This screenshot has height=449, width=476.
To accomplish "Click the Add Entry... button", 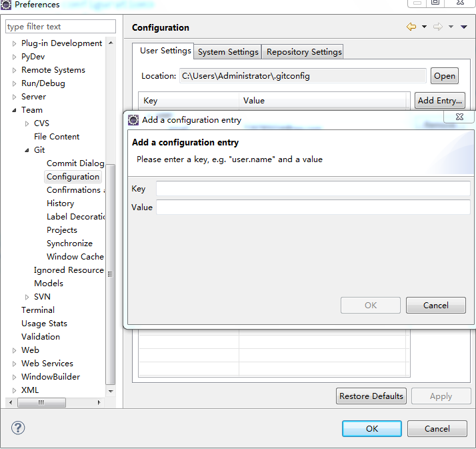I will click(440, 101).
